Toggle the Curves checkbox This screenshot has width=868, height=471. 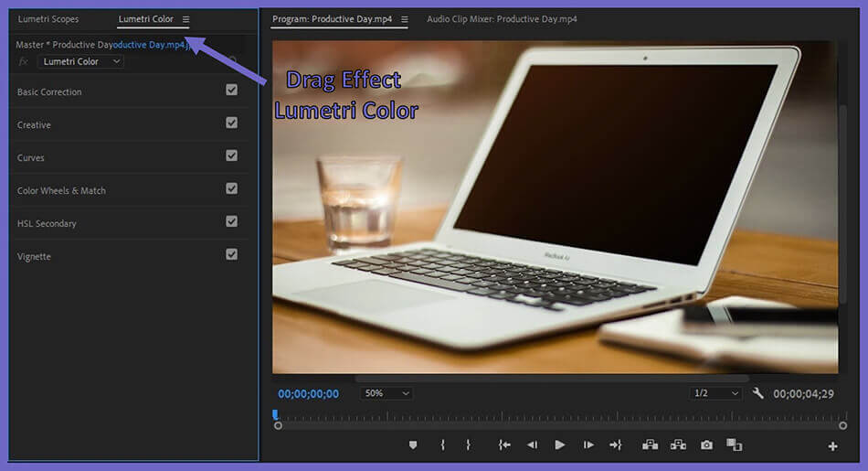pos(231,155)
